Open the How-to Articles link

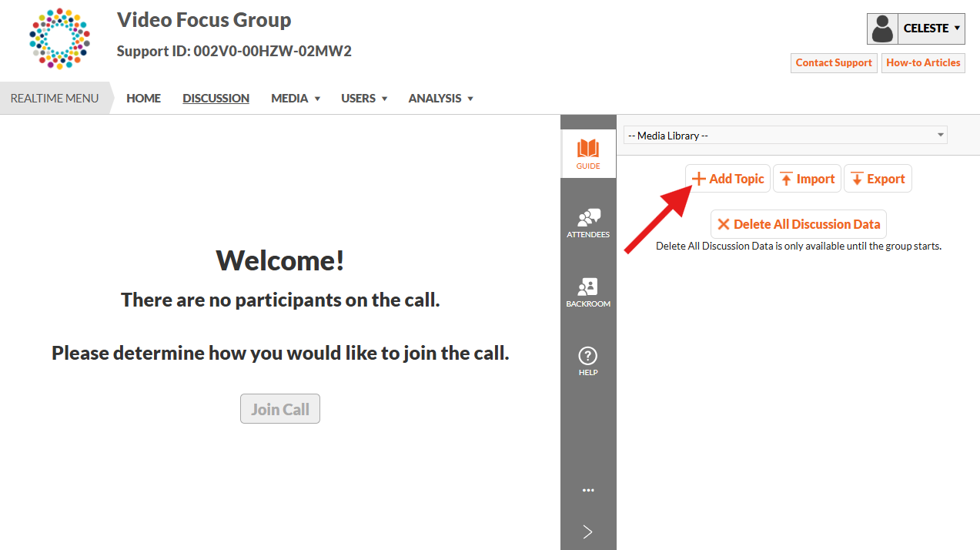click(x=923, y=63)
